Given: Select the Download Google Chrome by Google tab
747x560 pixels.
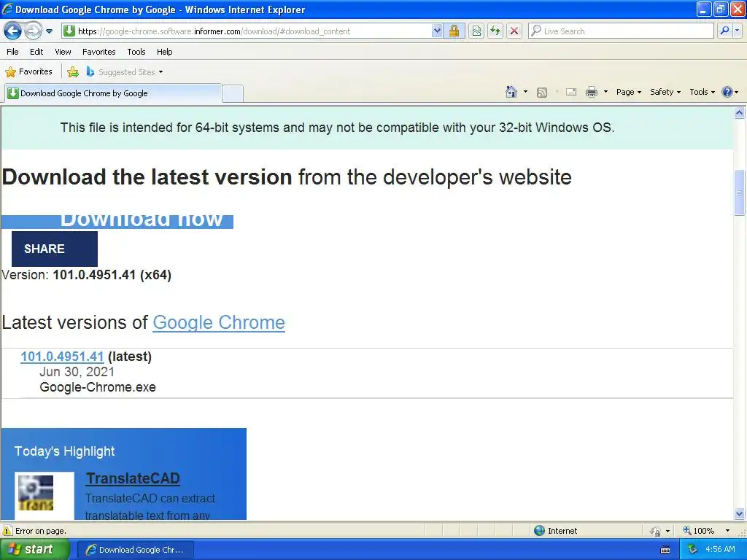Looking at the screenshot, I should coord(113,93).
